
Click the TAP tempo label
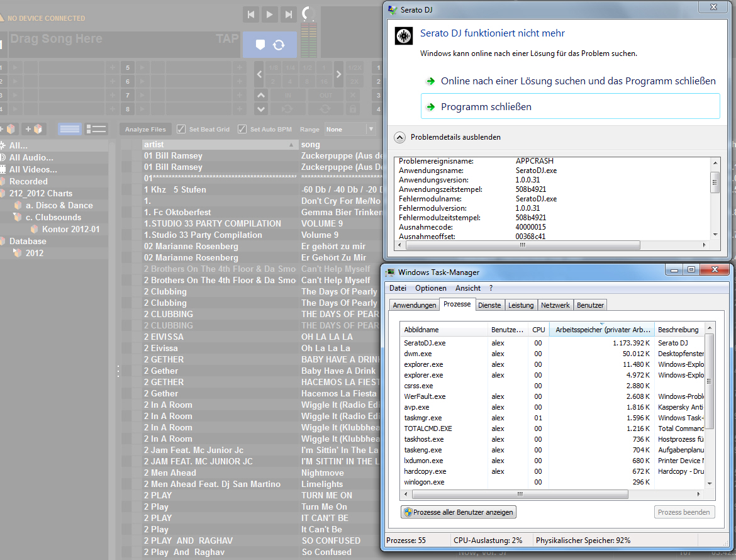227,38
